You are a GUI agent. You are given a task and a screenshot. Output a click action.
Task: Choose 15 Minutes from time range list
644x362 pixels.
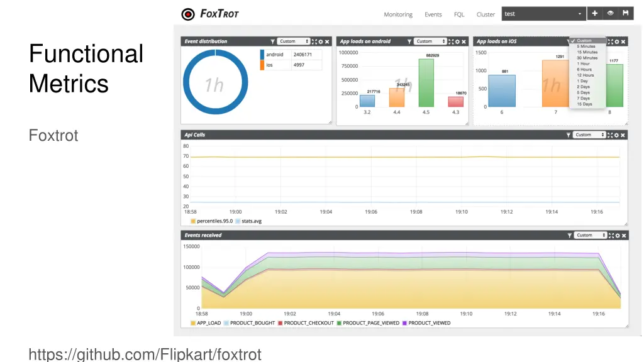click(x=588, y=52)
